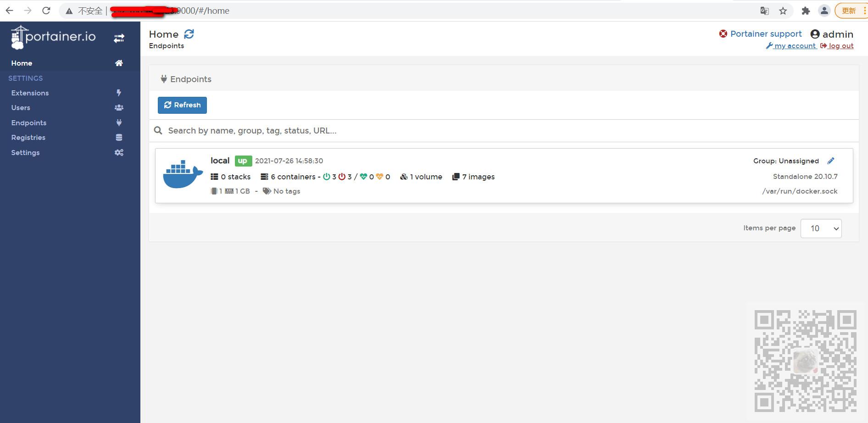This screenshot has height=423, width=868.
Task: Click the Home house icon in sidebar
Action: coord(119,63)
